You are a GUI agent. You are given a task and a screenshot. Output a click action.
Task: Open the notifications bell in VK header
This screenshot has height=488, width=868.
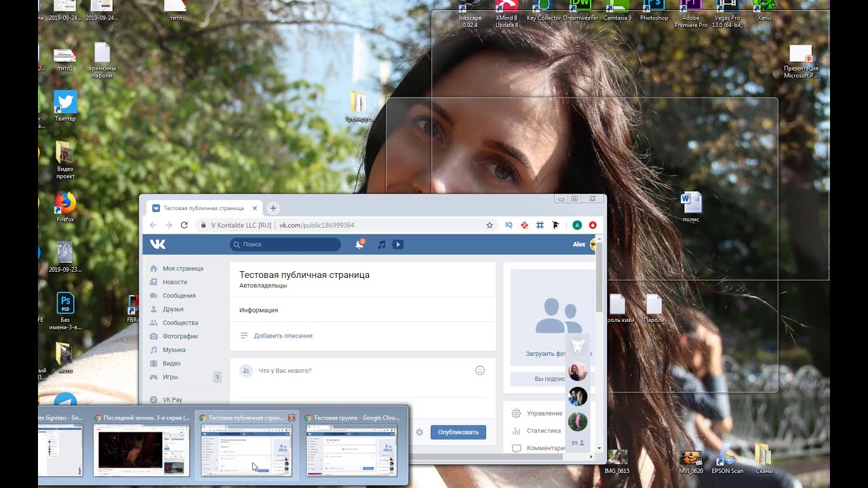pyautogui.click(x=359, y=244)
